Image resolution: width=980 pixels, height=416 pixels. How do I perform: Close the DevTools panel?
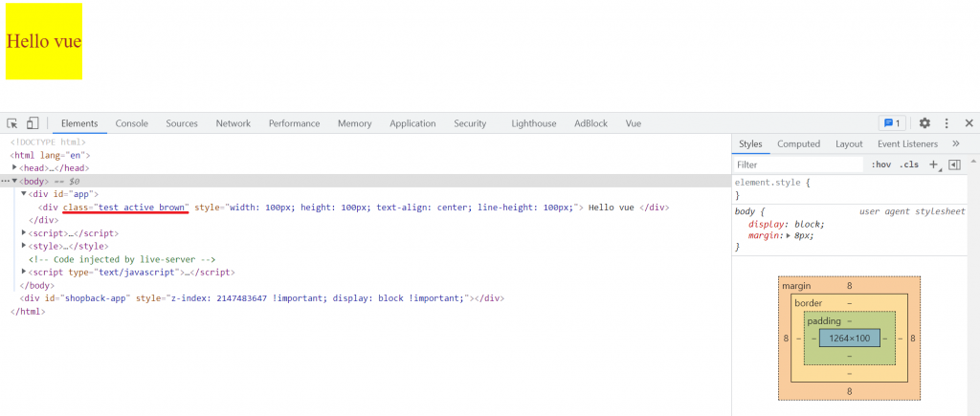point(969,123)
